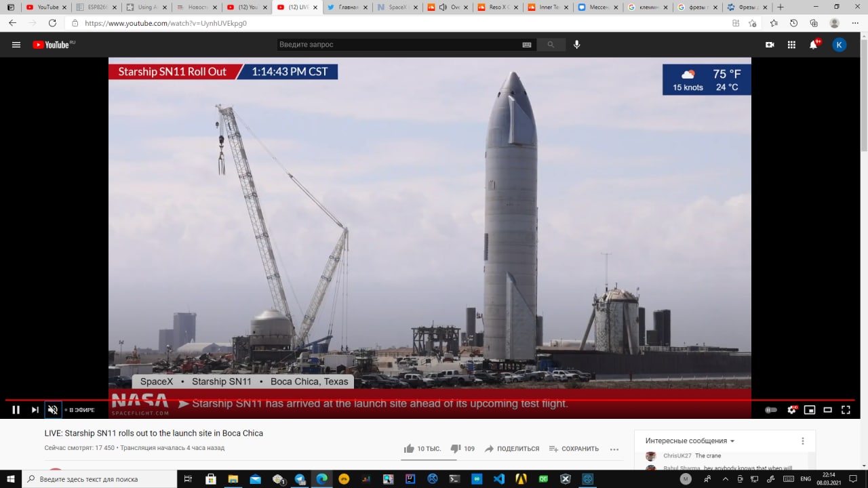Open browser collections
This screenshot has height=488, width=868.
click(814, 23)
